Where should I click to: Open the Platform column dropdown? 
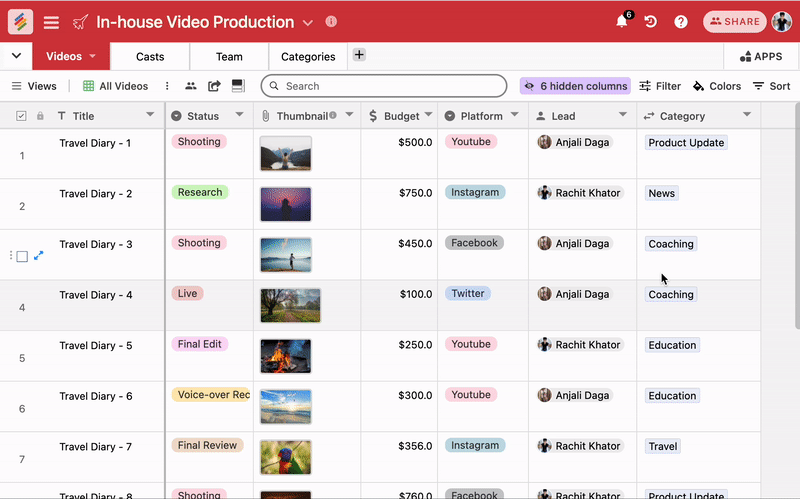click(515, 114)
